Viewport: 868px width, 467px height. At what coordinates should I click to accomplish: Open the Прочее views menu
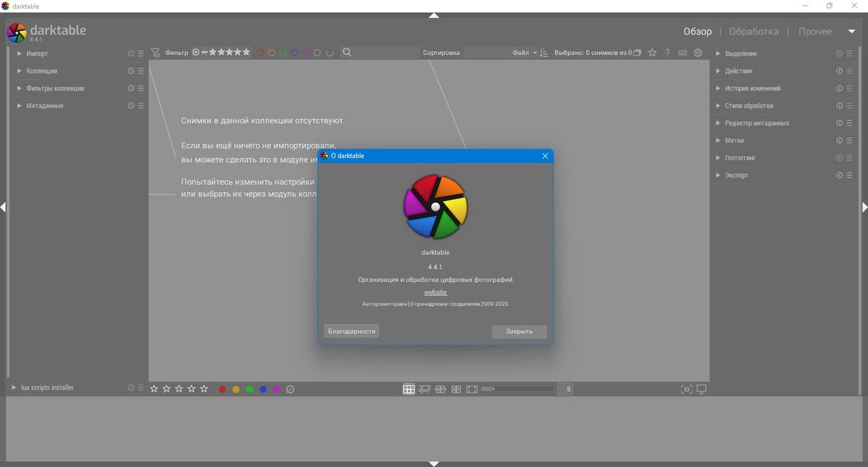click(x=815, y=31)
